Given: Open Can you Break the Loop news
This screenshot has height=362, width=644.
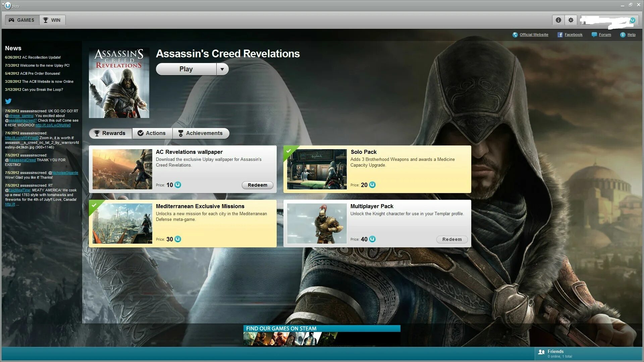Looking at the screenshot, I should 34,89.
